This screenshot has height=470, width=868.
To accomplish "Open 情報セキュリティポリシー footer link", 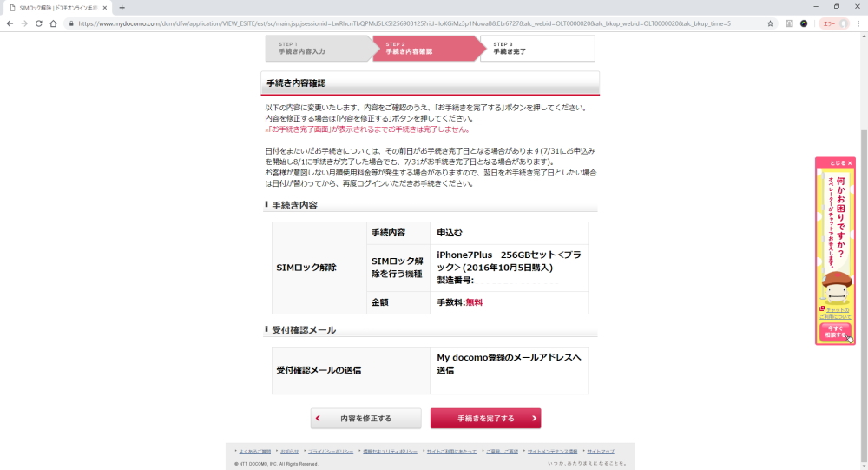I will [x=390, y=452].
